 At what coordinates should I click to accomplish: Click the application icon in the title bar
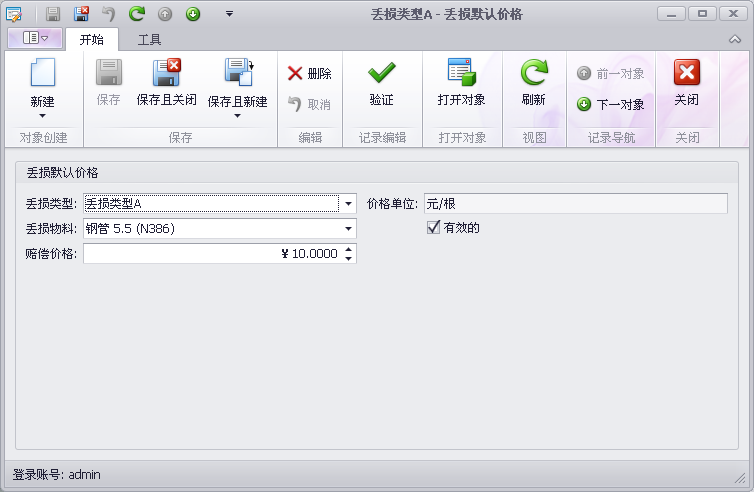tap(14, 14)
